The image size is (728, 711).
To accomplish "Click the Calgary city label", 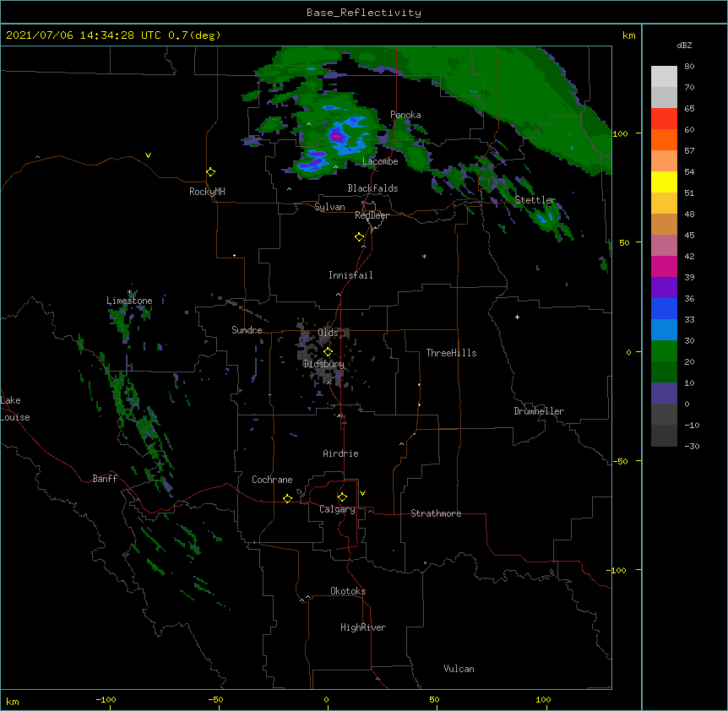I will (337, 509).
